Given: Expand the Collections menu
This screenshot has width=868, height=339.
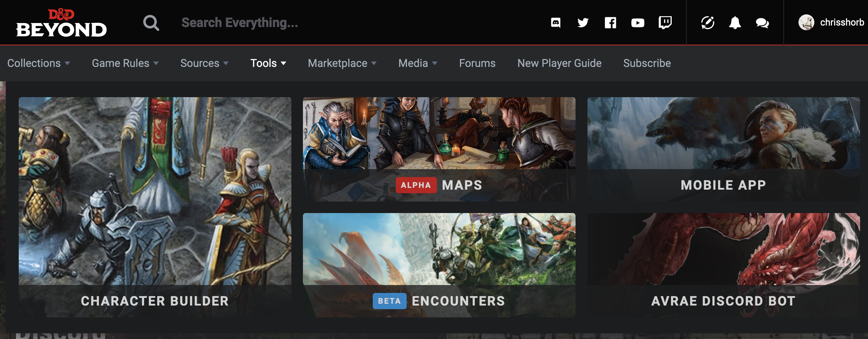Looking at the screenshot, I should (x=39, y=63).
